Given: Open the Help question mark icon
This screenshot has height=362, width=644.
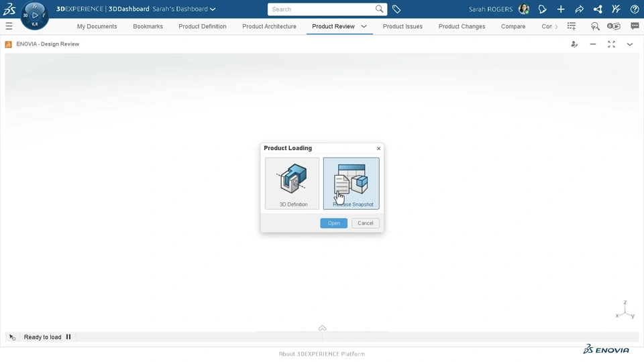Looking at the screenshot, I should click(x=634, y=9).
